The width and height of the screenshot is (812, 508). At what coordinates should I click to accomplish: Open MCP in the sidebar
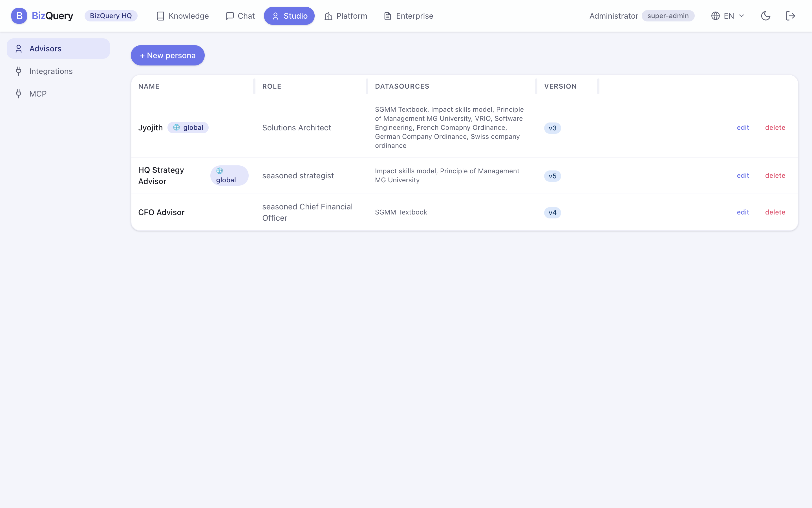pyautogui.click(x=58, y=94)
